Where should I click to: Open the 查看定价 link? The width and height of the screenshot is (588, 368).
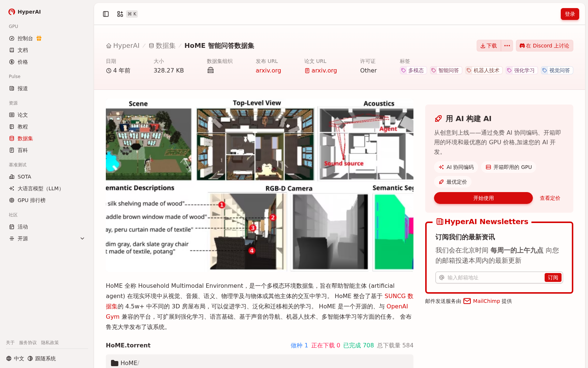[x=550, y=198]
